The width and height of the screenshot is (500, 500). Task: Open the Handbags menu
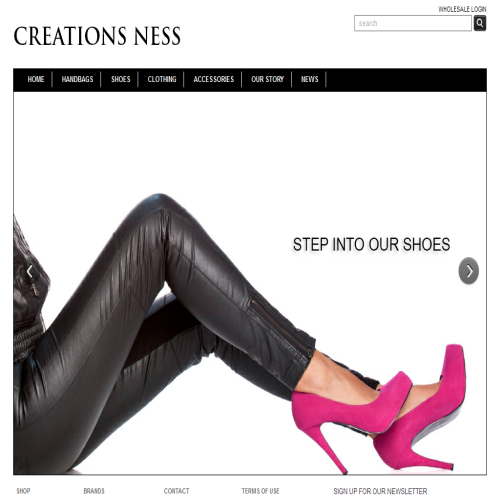tap(77, 79)
